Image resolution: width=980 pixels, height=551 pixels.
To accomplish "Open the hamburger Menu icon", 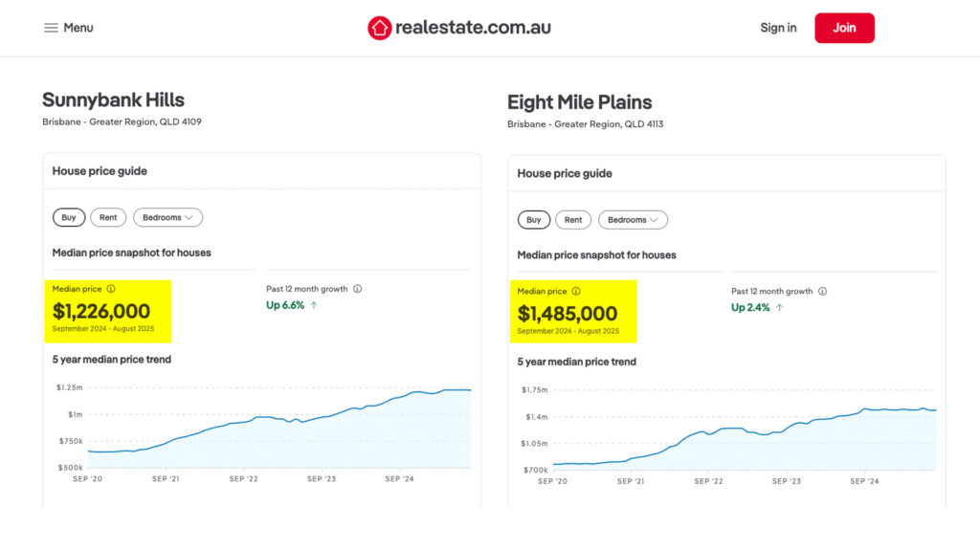I will pyautogui.click(x=51, y=28).
